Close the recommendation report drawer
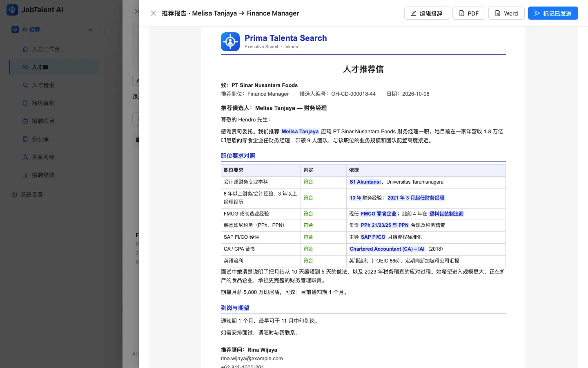The width and height of the screenshot is (588, 368). [154, 13]
